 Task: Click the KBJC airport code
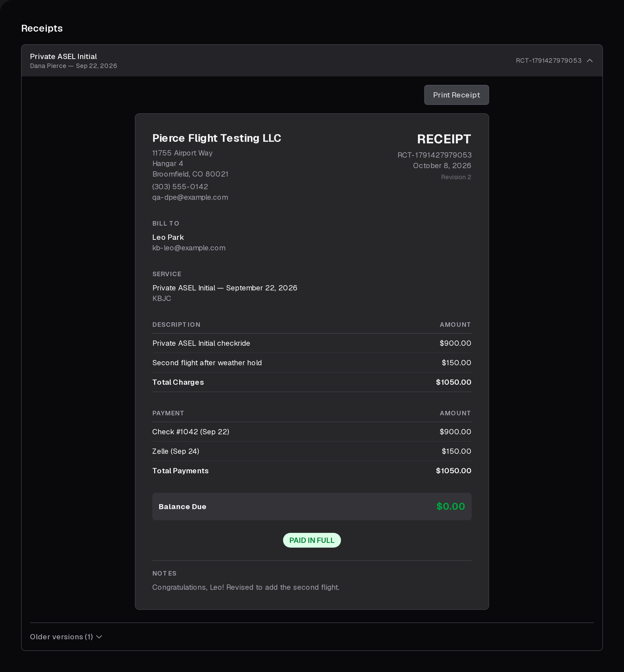click(162, 299)
